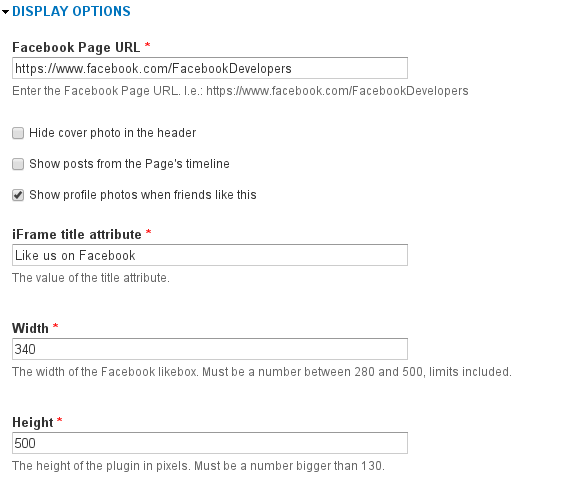This screenshot has width=575, height=492.
Task: Click the DISPLAY OPTIONS heading link
Action: point(71,11)
